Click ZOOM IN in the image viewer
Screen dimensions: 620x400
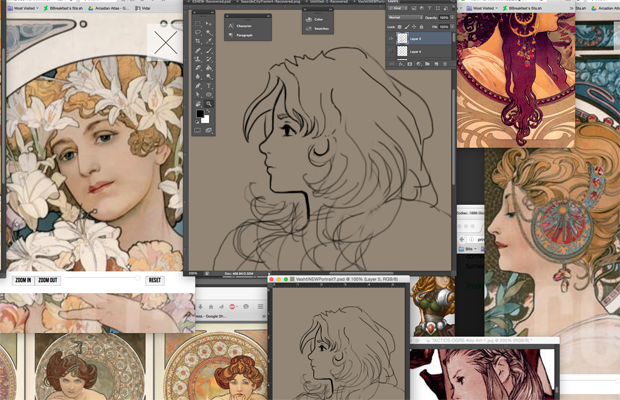click(x=23, y=280)
